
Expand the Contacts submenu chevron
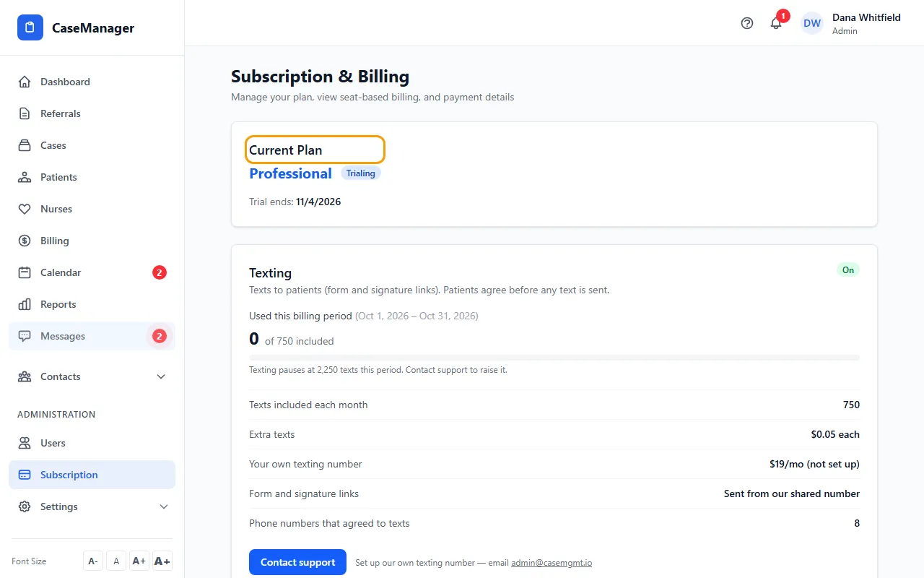tap(161, 376)
